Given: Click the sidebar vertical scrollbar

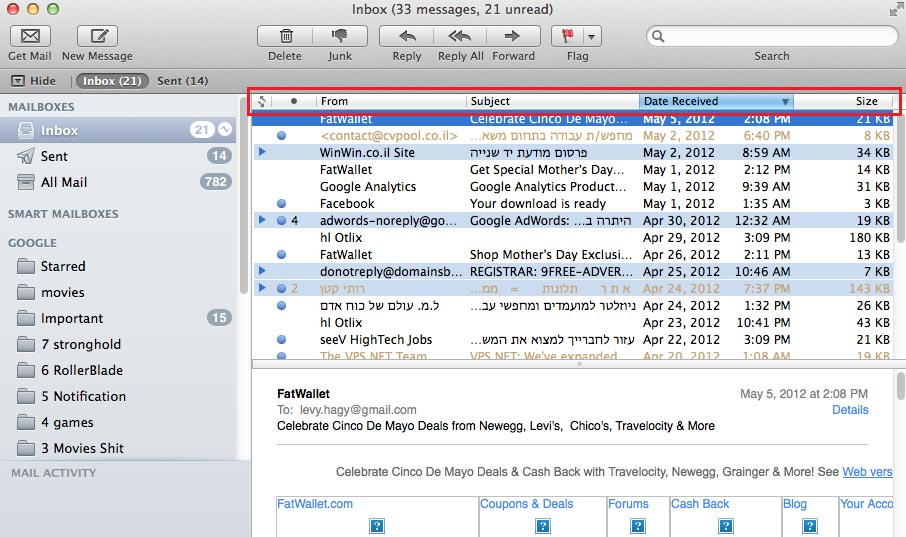Looking at the screenshot, I should click(243, 197).
